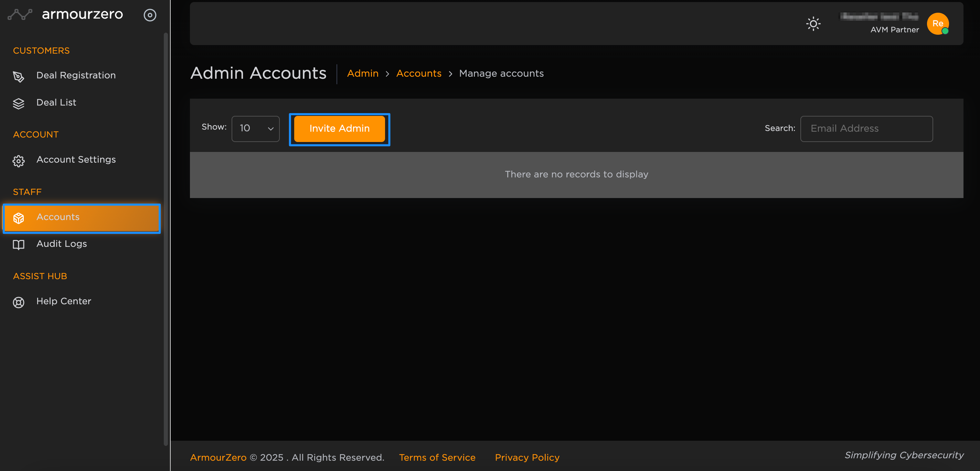980x471 pixels.
Task: Click the Deal Registration pen icon
Action: point(19,76)
